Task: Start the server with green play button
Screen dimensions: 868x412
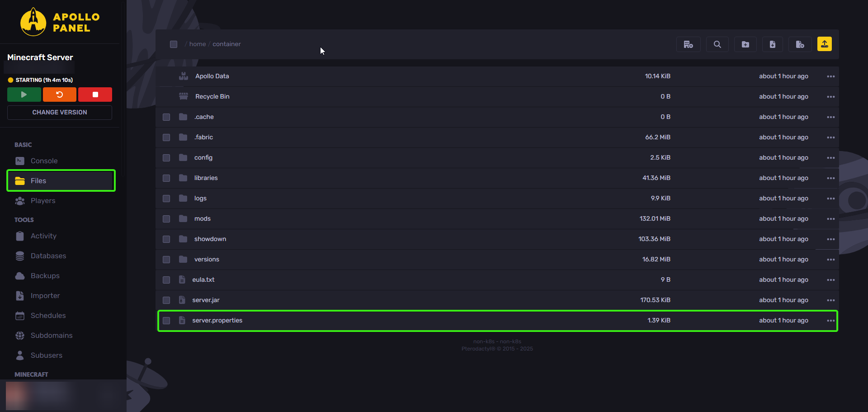Action: pyautogui.click(x=24, y=95)
